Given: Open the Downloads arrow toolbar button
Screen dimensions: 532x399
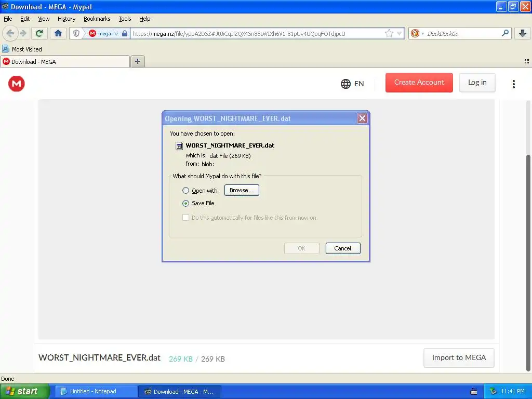Looking at the screenshot, I should pos(523,33).
